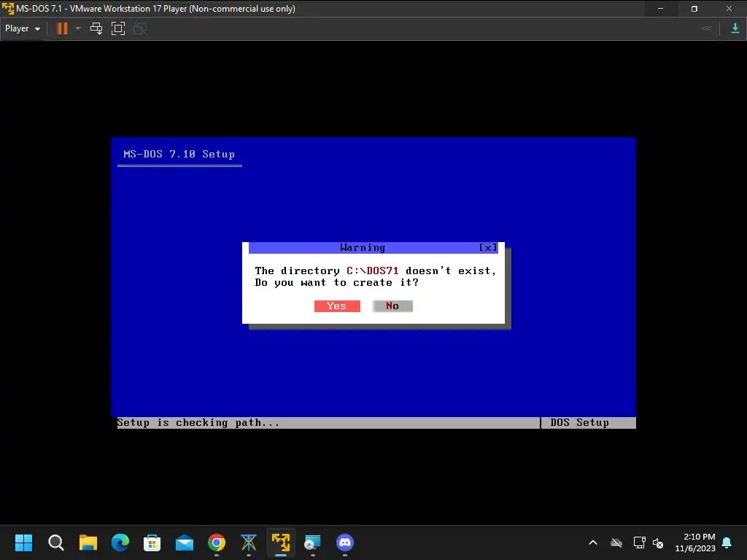Open the network status tray icon

click(639, 542)
